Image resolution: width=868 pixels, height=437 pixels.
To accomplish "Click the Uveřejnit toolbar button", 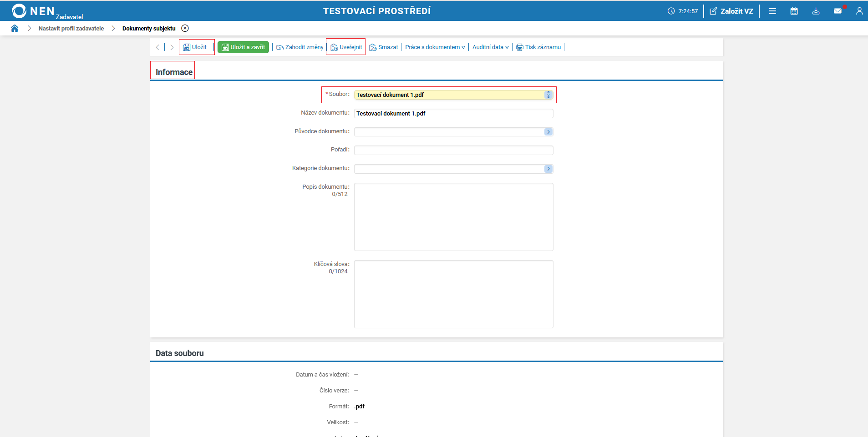I will 346,47.
